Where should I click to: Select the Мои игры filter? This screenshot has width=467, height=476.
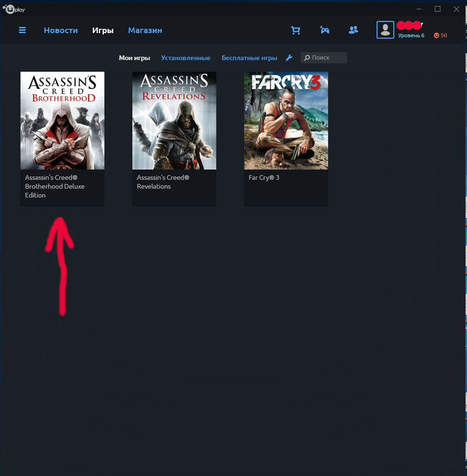(134, 58)
